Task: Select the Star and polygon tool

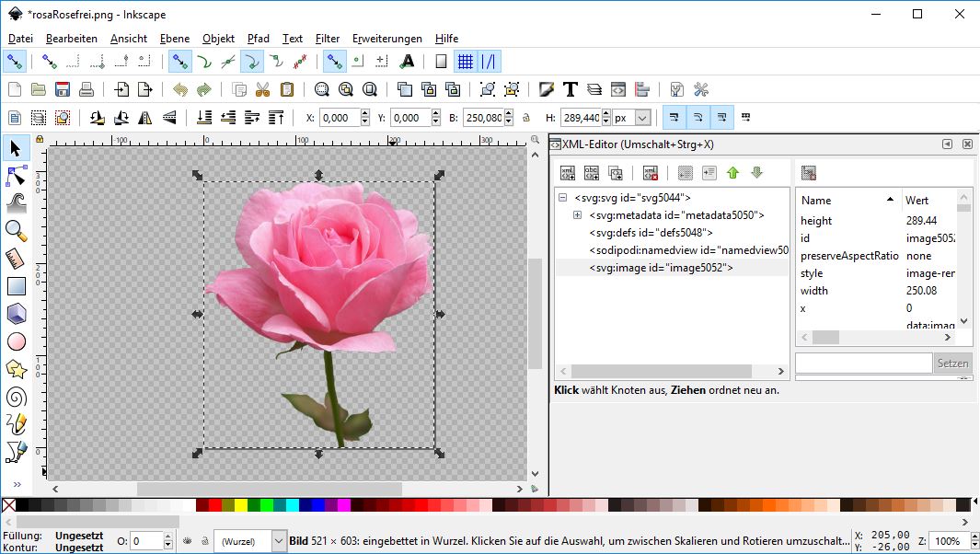Action: tap(16, 369)
